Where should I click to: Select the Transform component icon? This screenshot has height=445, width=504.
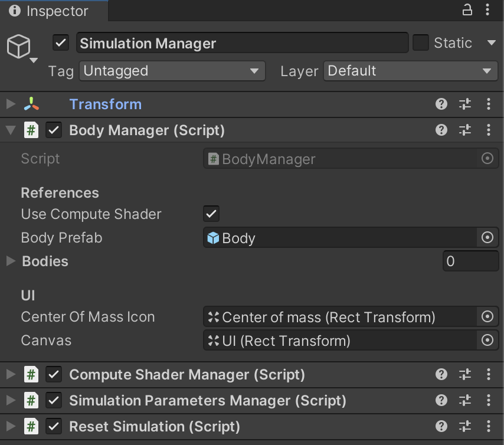pyautogui.click(x=32, y=104)
